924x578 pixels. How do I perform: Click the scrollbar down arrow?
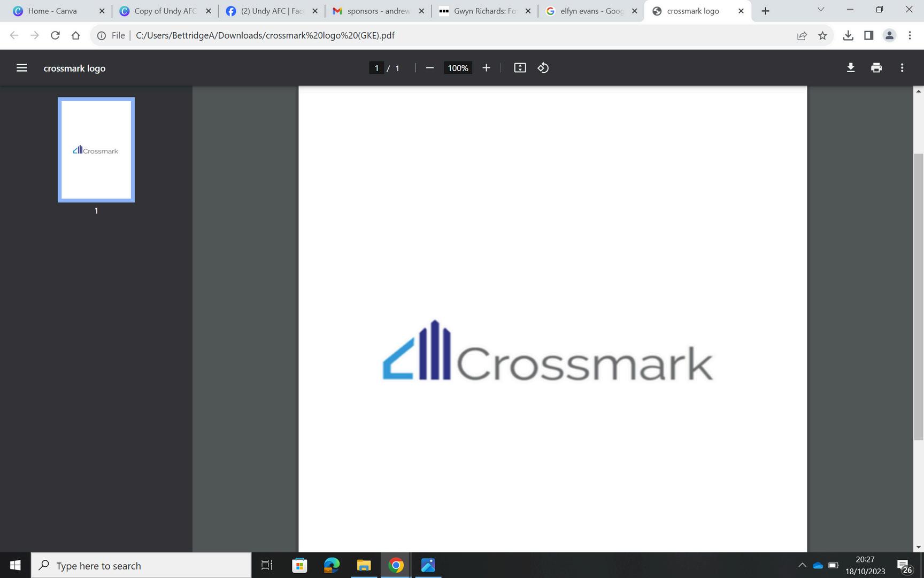(919, 547)
